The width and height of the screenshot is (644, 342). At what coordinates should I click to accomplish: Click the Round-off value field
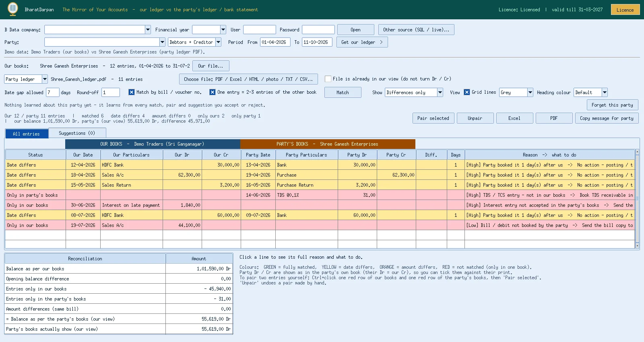pos(111,93)
